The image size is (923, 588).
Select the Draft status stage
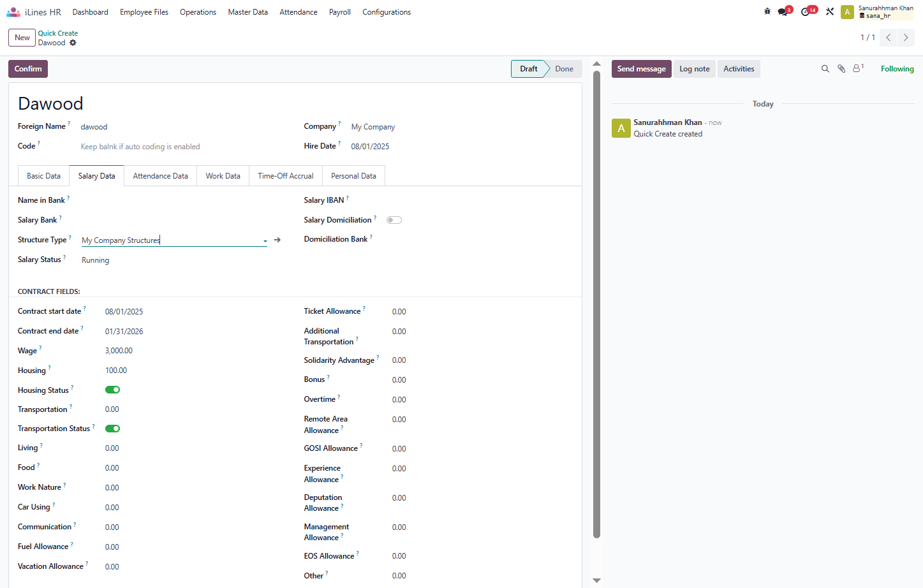(529, 69)
